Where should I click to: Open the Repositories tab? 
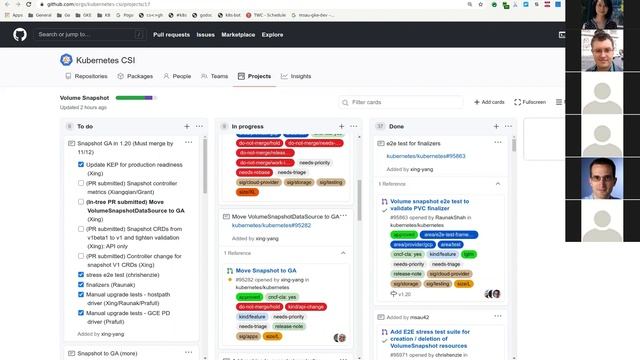(86, 76)
